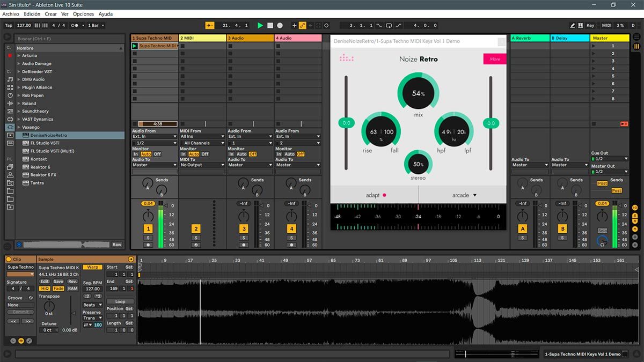Expand the Plugin Alliance folder
The image size is (644, 362).
pos(19,87)
